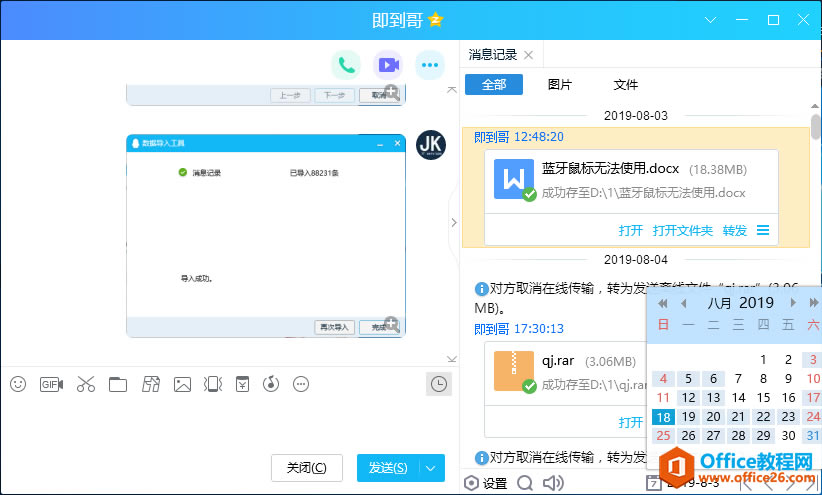Click the 2019 year label in calendar
The width and height of the screenshot is (822, 495).
pyautogui.click(x=756, y=303)
